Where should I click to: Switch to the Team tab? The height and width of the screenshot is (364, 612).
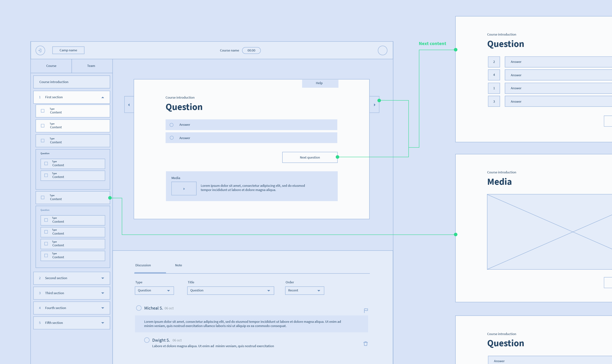click(91, 66)
